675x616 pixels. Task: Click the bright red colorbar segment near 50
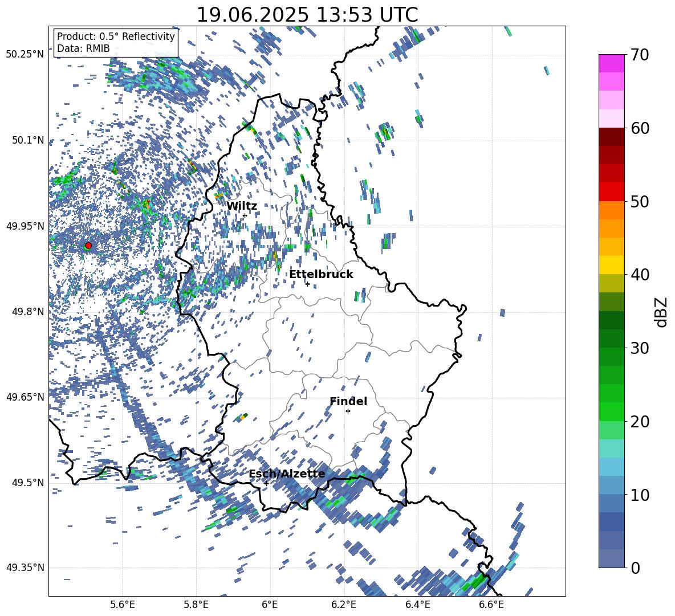(x=611, y=192)
